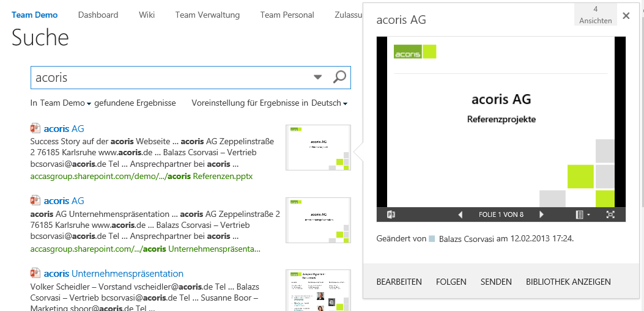Click PowerPoint icon of first acoris AG result
This screenshot has height=311, width=644.
coord(35,128)
